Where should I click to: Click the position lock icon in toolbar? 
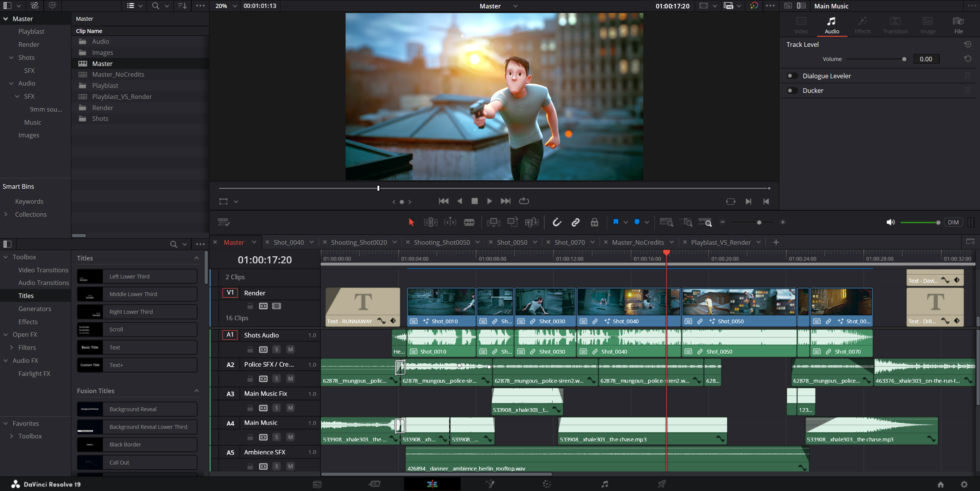point(594,222)
